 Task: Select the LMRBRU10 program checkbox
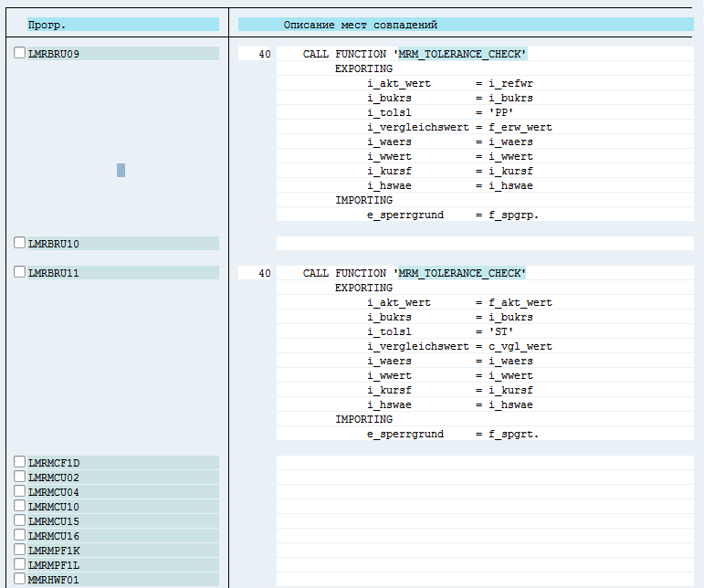20,244
